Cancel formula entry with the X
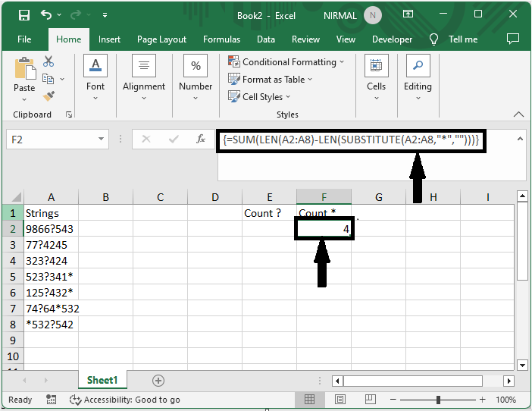This screenshot has width=532, height=411. pyautogui.click(x=146, y=139)
